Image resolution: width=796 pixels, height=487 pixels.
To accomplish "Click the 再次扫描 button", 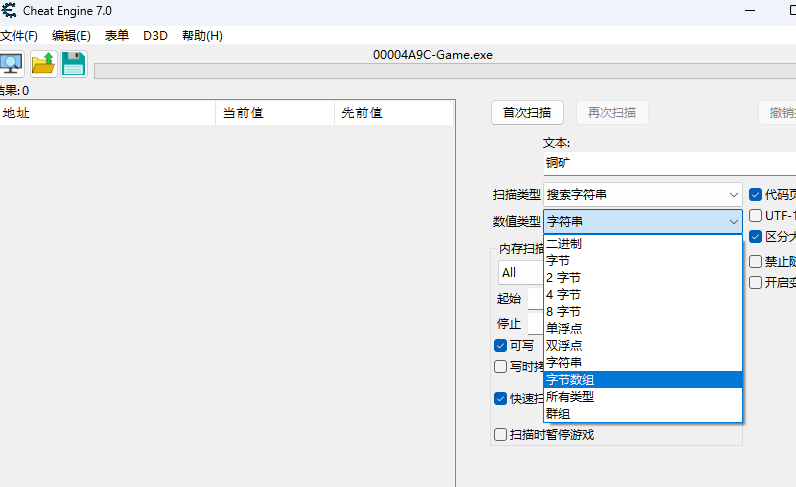I will click(612, 113).
